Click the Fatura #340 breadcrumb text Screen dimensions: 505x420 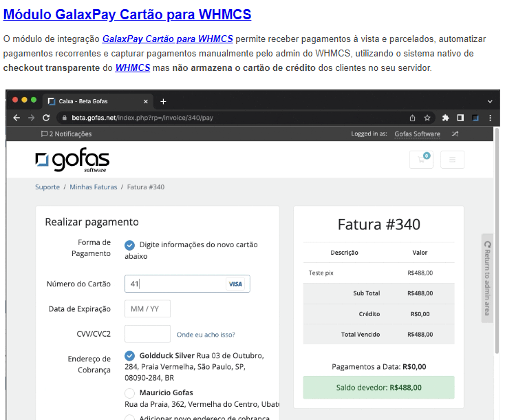click(x=146, y=187)
